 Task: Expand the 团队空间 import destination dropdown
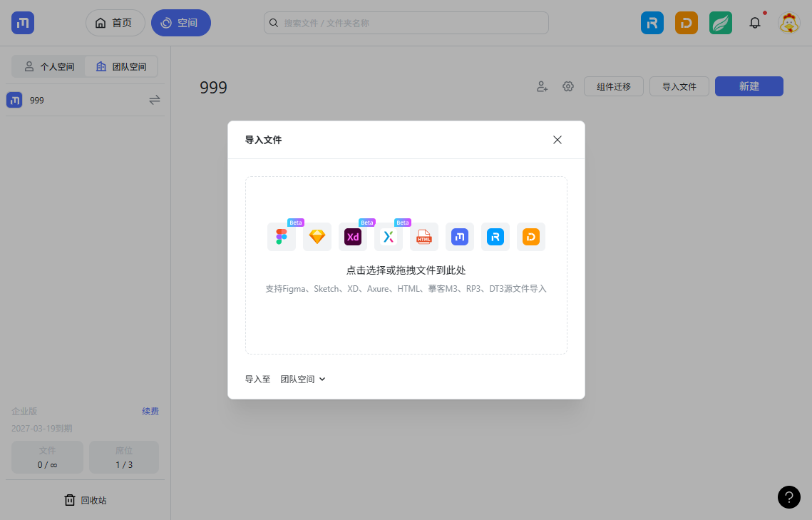[x=303, y=379]
